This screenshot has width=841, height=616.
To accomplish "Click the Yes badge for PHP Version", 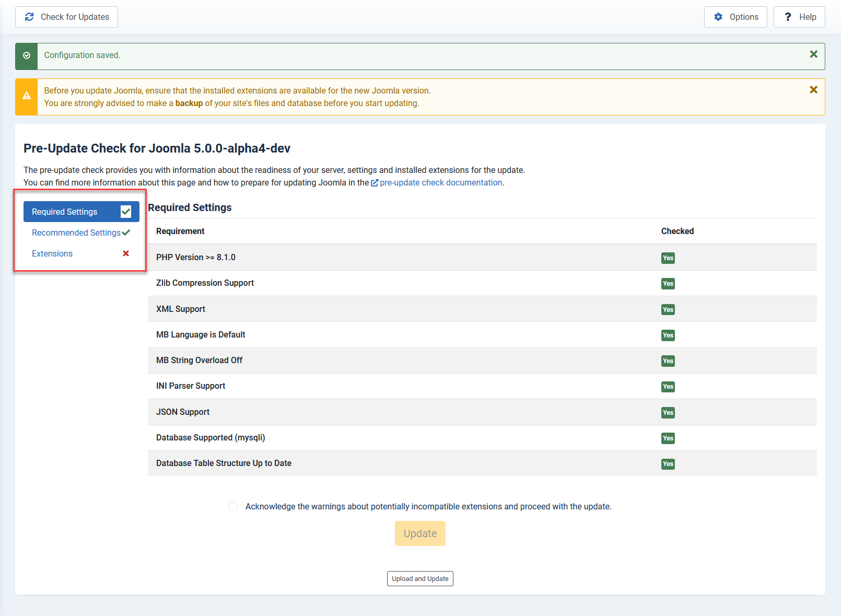I will [668, 258].
